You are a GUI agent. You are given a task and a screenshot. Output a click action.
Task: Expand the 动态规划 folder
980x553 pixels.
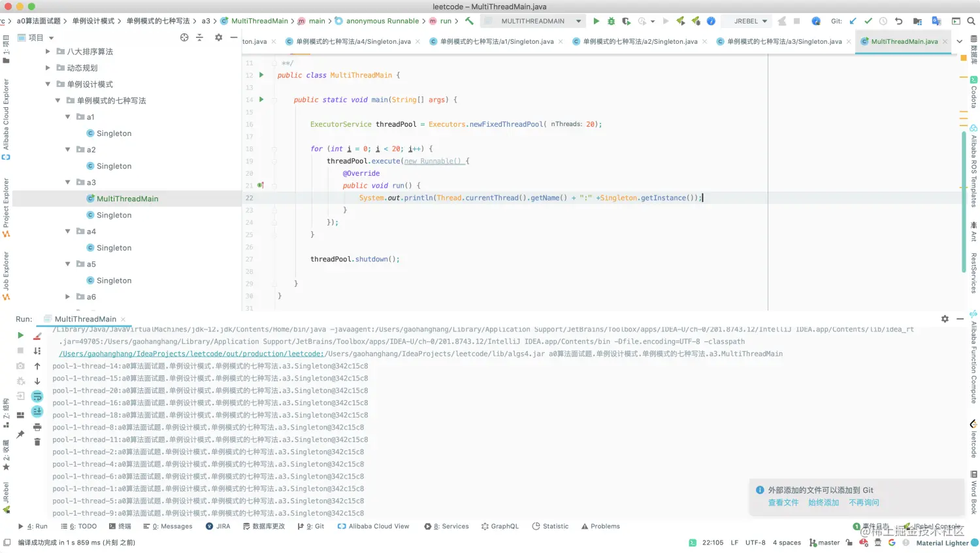48,67
